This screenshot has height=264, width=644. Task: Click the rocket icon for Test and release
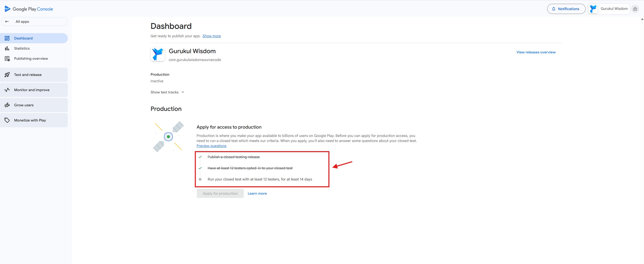(x=7, y=75)
